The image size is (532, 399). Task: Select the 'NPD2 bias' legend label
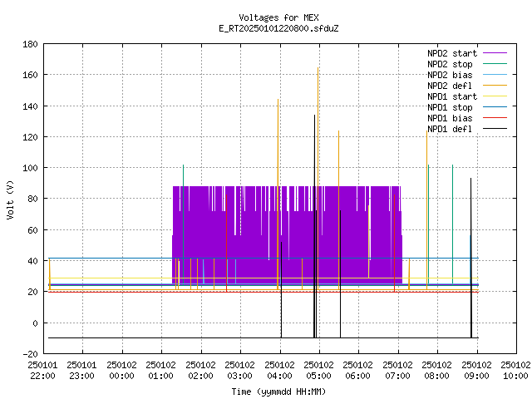point(450,75)
